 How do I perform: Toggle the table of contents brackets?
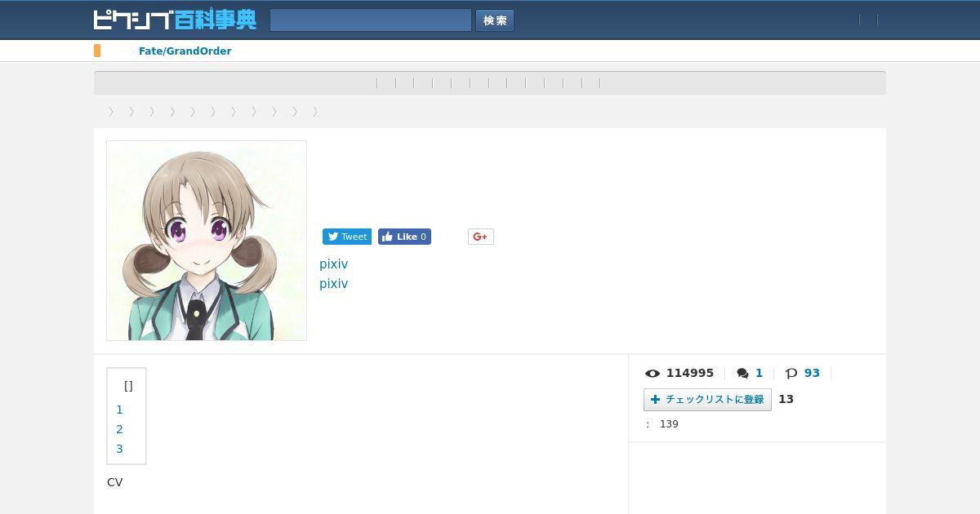[x=128, y=386]
